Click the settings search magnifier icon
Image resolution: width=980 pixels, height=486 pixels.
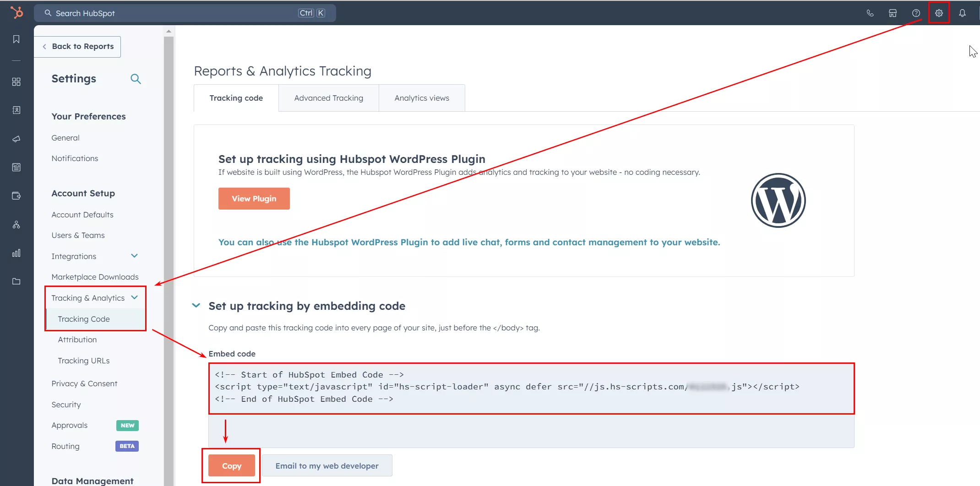(136, 79)
